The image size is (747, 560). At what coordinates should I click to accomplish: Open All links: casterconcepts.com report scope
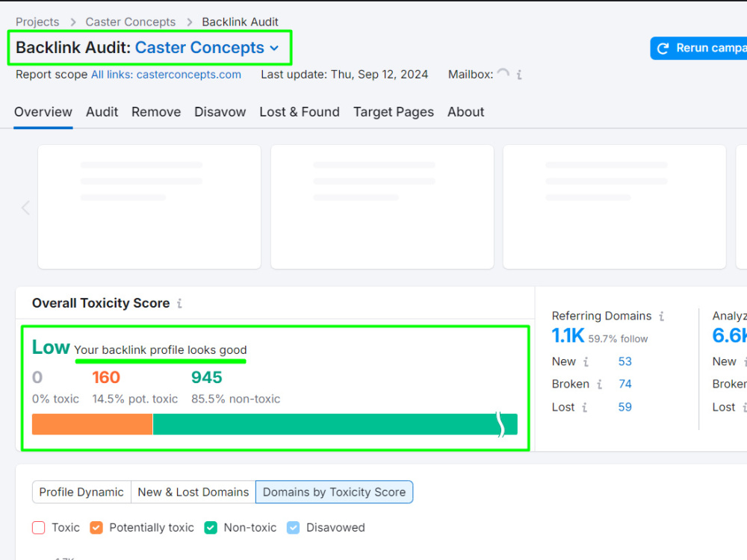(167, 75)
